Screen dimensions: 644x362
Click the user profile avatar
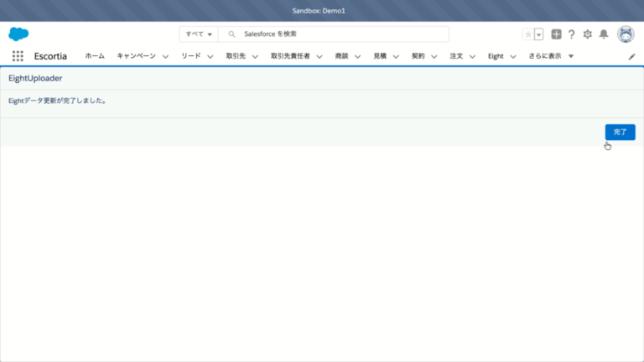(x=626, y=34)
